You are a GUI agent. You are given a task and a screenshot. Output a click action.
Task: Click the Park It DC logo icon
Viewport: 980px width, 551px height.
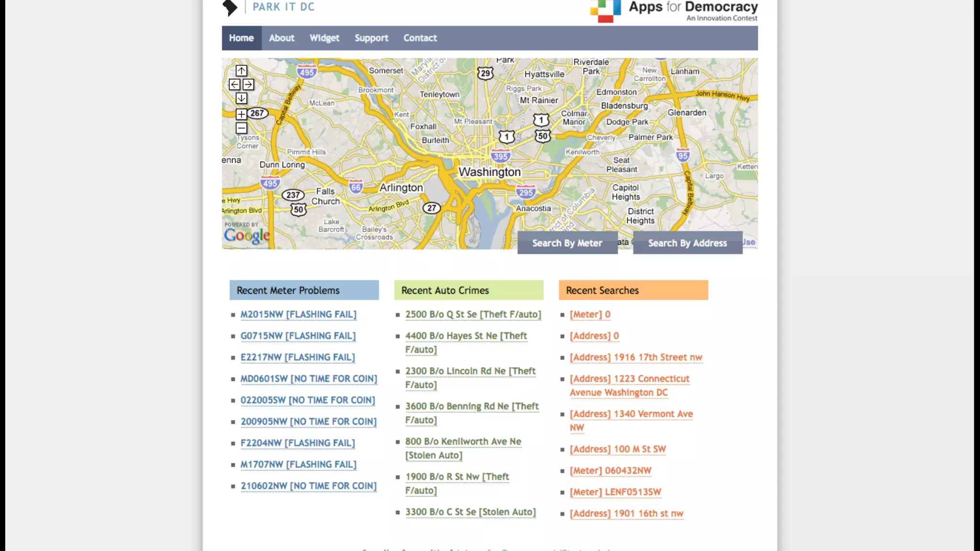click(x=230, y=7)
